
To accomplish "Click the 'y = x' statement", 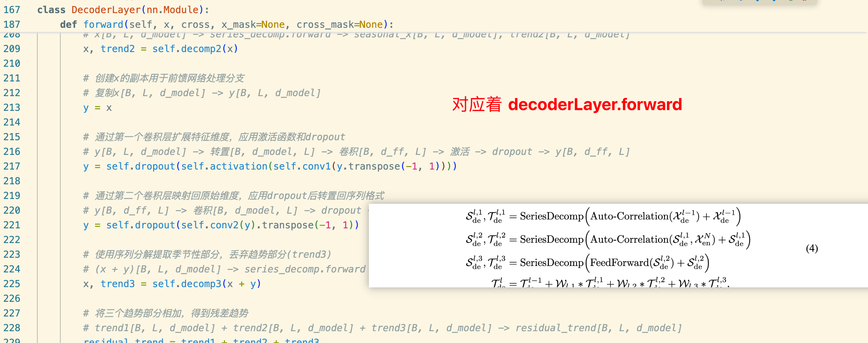I will click(97, 108).
